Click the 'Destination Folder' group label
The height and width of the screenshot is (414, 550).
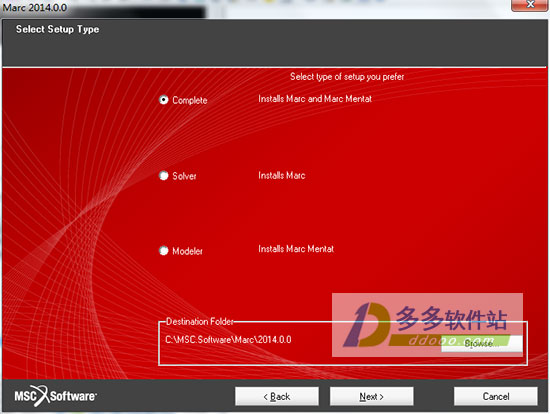[x=200, y=321]
